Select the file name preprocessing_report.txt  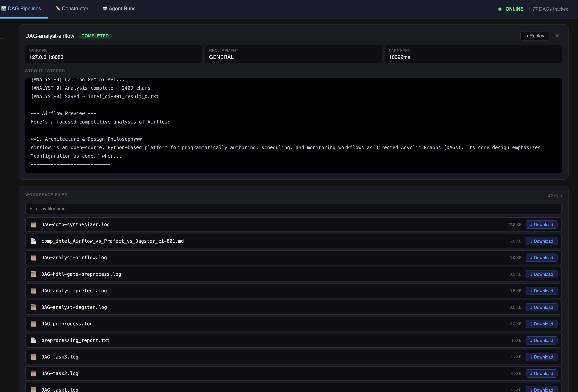(x=75, y=341)
